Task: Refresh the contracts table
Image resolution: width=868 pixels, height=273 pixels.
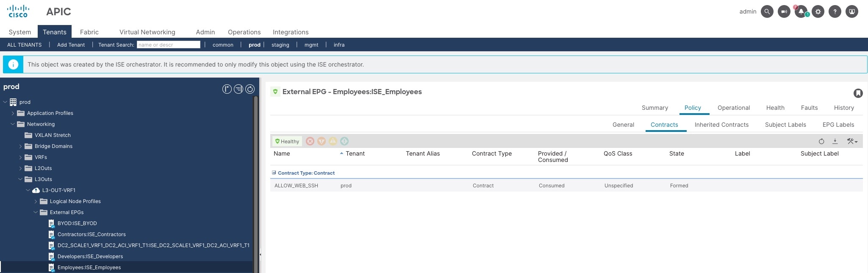Action: click(821, 141)
